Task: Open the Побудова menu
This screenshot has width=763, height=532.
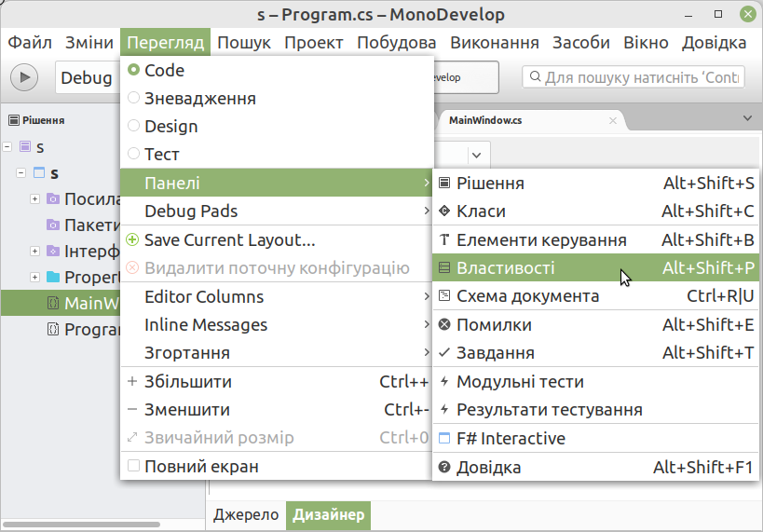Action: click(396, 42)
